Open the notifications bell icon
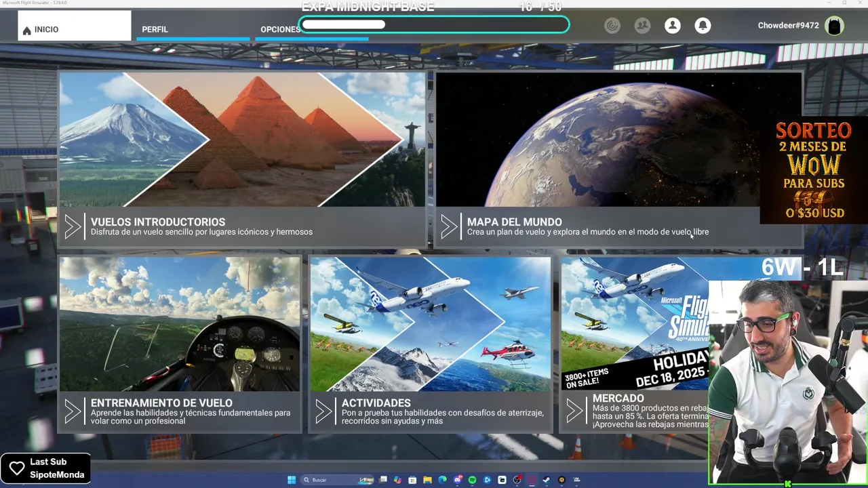Image resolution: width=868 pixels, height=488 pixels. (x=703, y=26)
